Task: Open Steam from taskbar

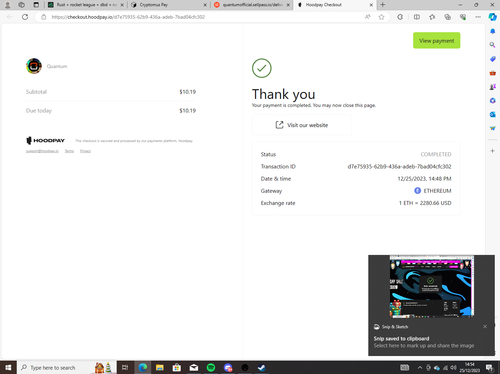Action: [262, 368]
